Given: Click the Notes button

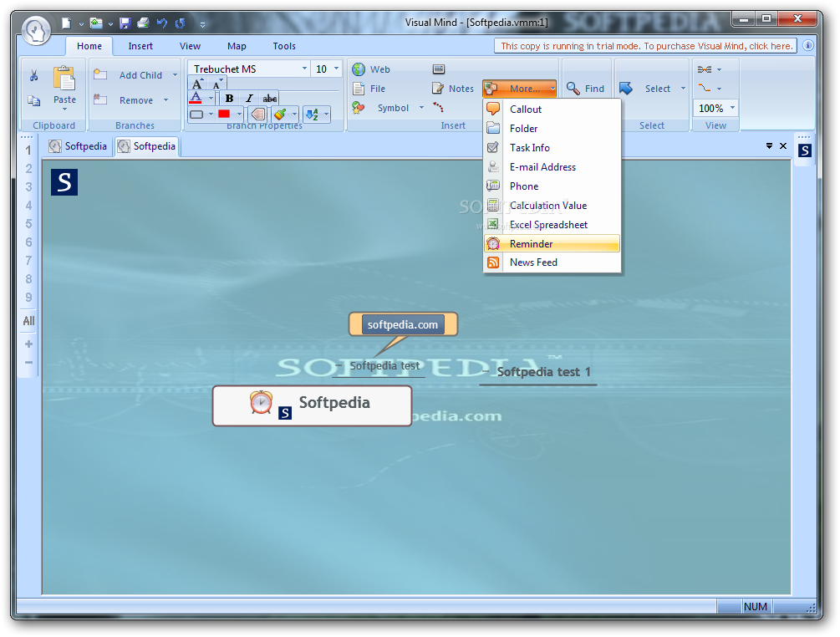Looking at the screenshot, I should click(x=453, y=89).
